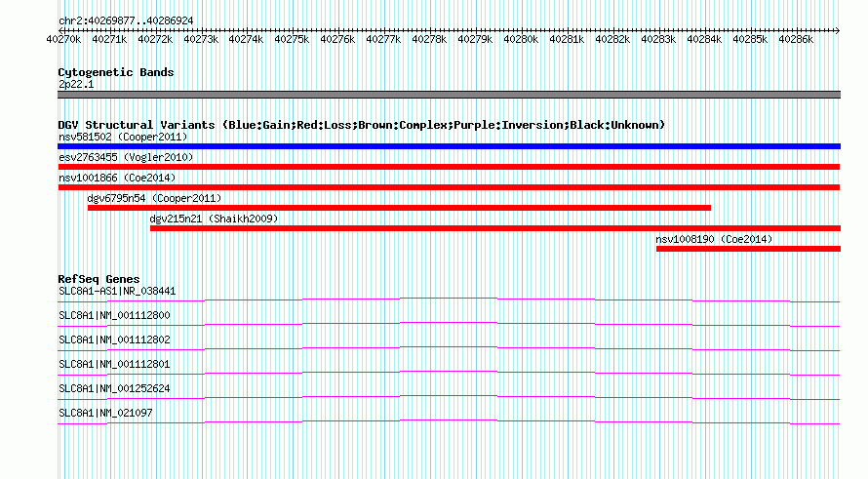Click the gray 2p22.1 cytogenetic band bar
Viewport: 868px width, 479px height.
(x=449, y=95)
